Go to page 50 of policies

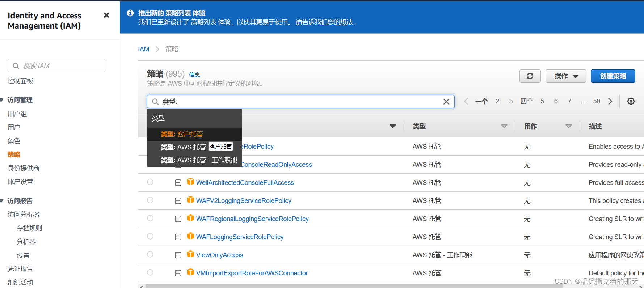[x=597, y=101]
